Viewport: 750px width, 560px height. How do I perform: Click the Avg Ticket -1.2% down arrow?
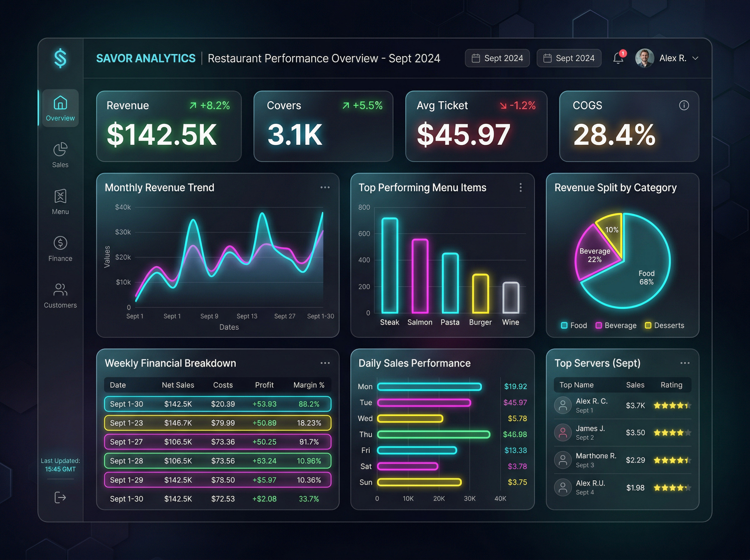click(503, 106)
